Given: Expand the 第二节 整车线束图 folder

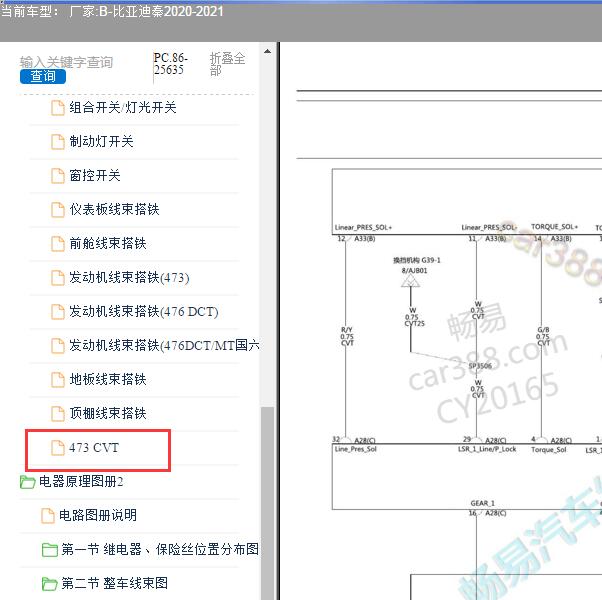Looking at the screenshot, I should pos(49,584).
